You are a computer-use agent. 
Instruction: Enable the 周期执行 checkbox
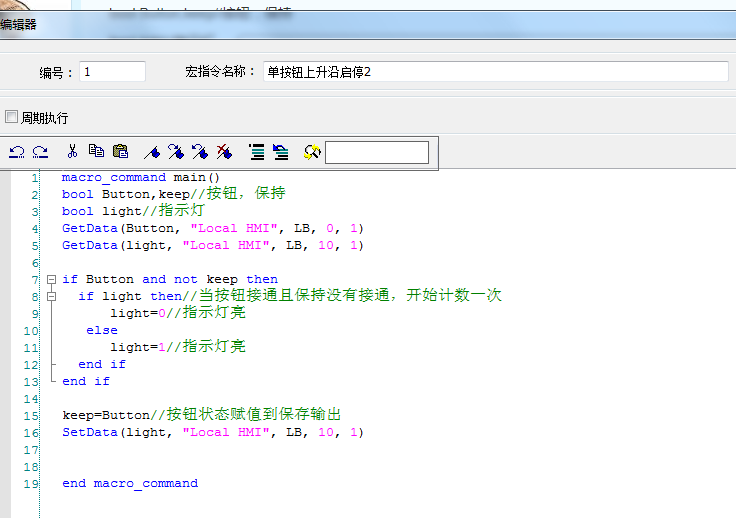pyautogui.click(x=12, y=117)
